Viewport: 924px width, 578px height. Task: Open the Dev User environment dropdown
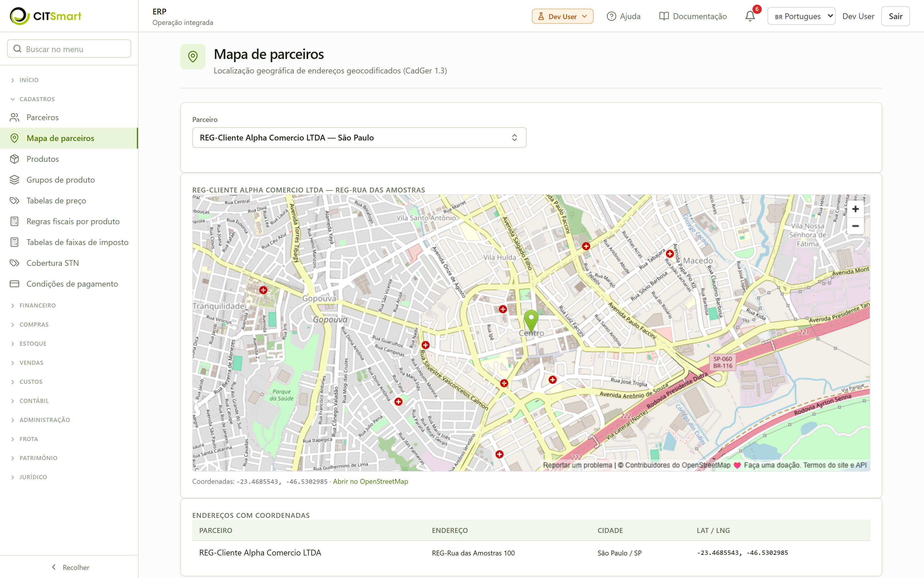562,16
